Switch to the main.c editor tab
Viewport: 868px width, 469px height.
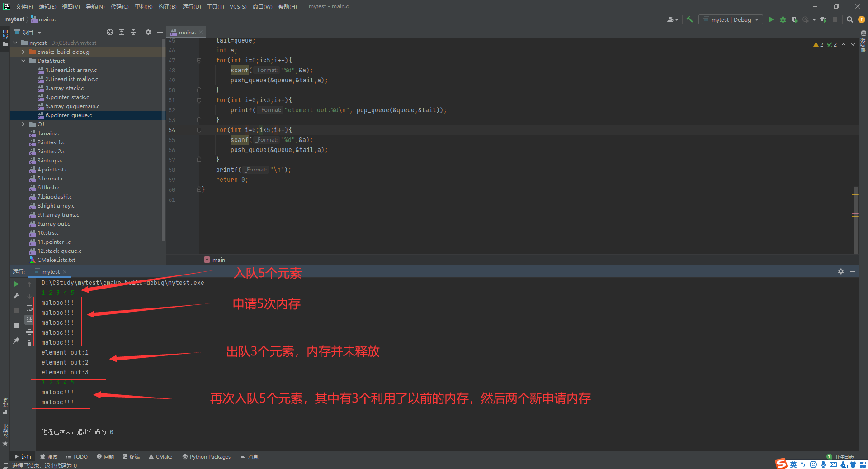pyautogui.click(x=187, y=32)
